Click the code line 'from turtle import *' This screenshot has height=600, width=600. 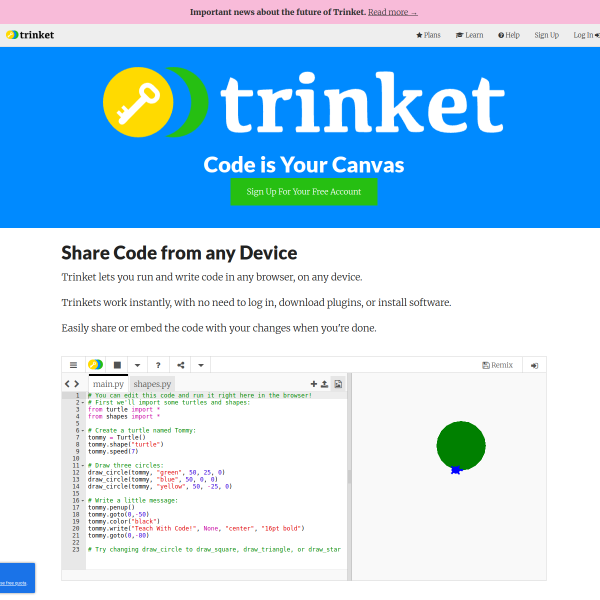coord(124,409)
